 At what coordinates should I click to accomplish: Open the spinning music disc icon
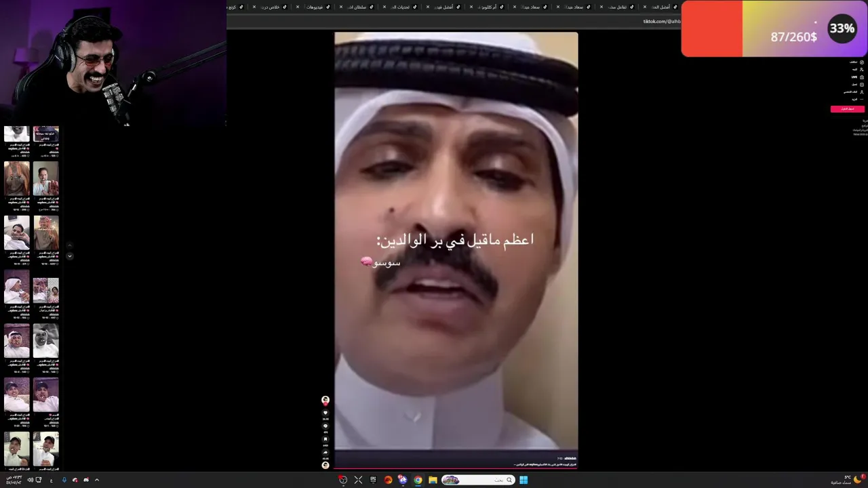point(325,465)
